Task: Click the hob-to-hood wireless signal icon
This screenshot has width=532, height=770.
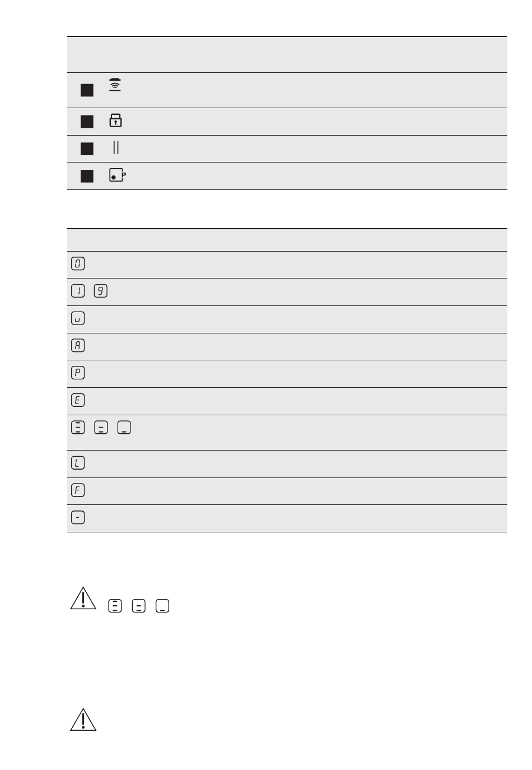Action: pos(115,85)
